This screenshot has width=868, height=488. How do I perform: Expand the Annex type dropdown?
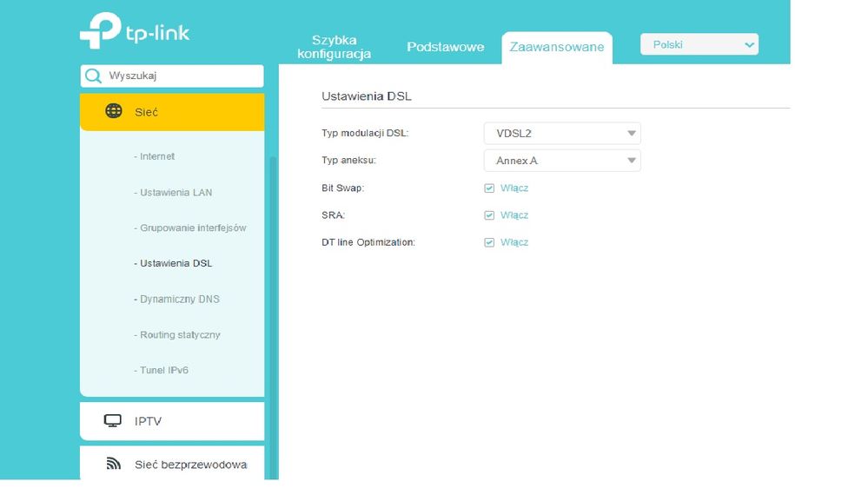click(x=561, y=161)
